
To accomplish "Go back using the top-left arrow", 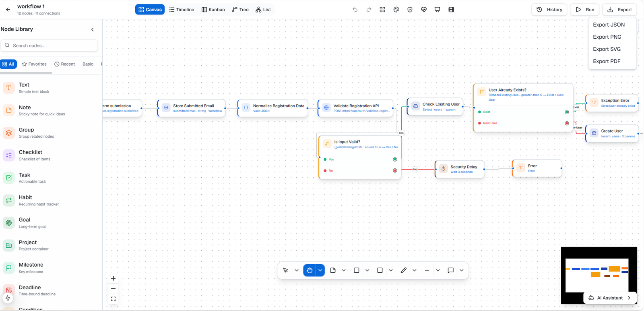I will point(8,10).
